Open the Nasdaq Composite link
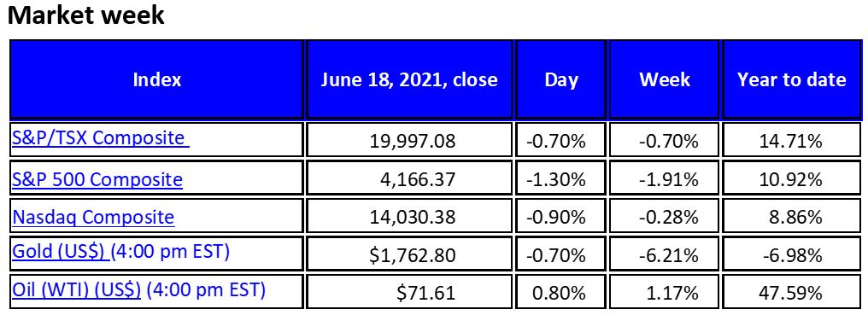868x315 pixels. [93, 217]
